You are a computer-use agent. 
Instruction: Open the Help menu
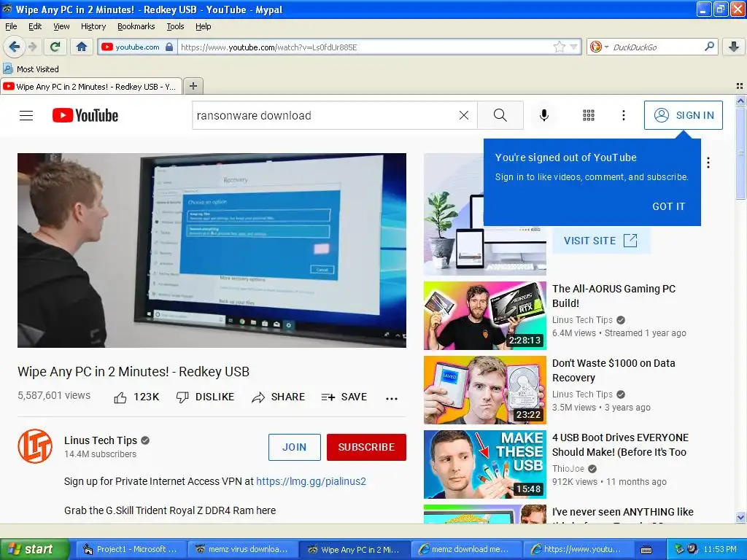(203, 26)
